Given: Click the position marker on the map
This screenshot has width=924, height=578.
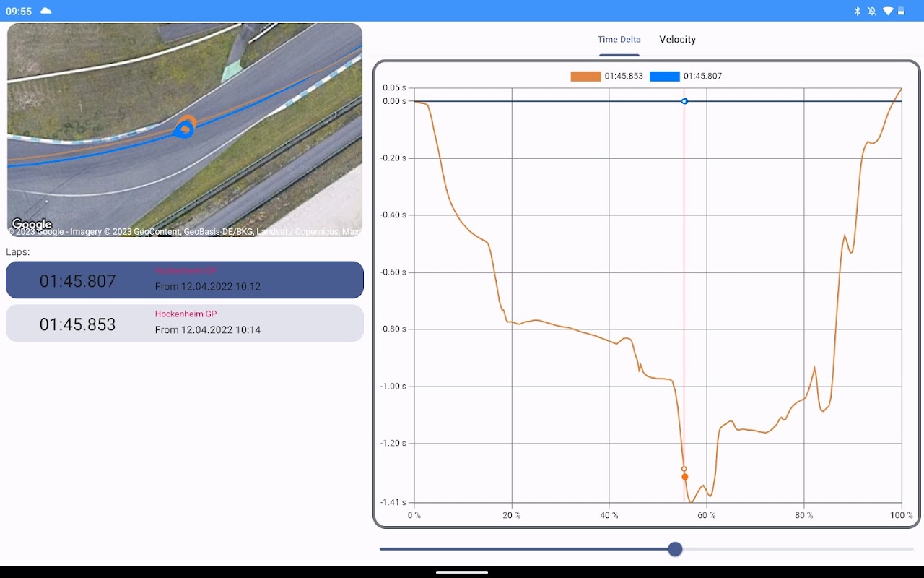Looking at the screenshot, I should (186, 129).
